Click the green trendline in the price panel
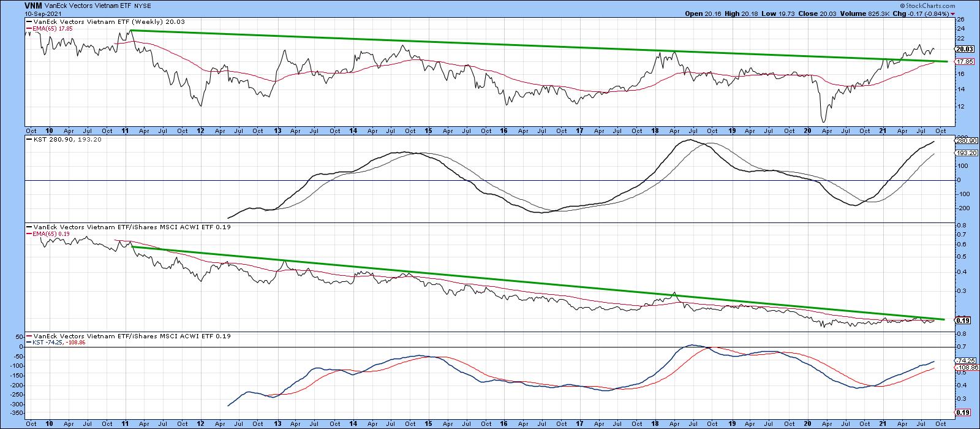The width and height of the screenshot is (980, 429). (x=490, y=44)
